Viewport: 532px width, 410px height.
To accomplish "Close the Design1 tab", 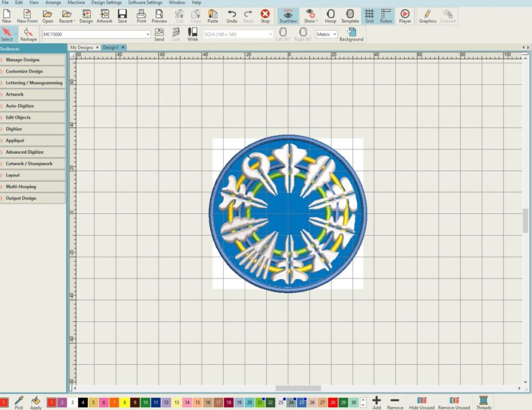I will pos(123,47).
